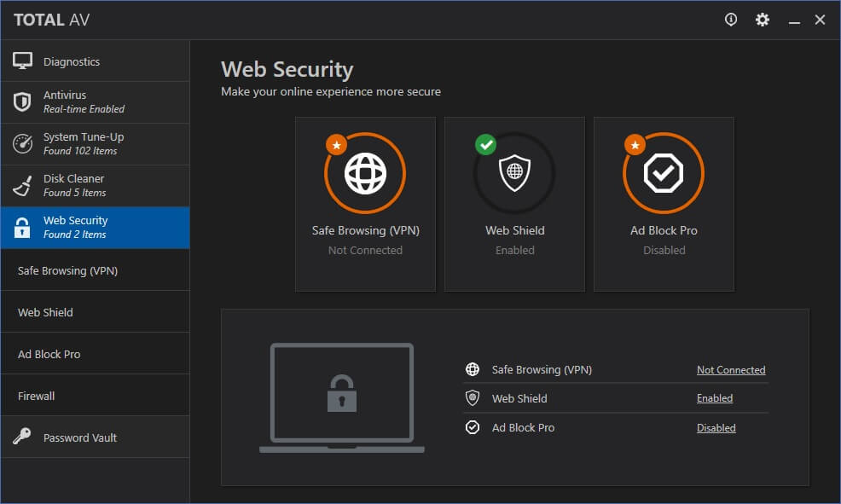Image resolution: width=841 pixels, height=504 pixels.
Task: Click 'Not Connected' status on VPN card
Action: tap(365, 251)
